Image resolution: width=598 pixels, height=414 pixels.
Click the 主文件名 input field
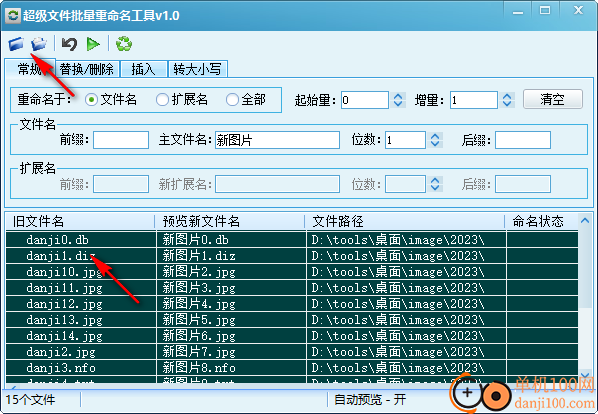tap(277, 140)
